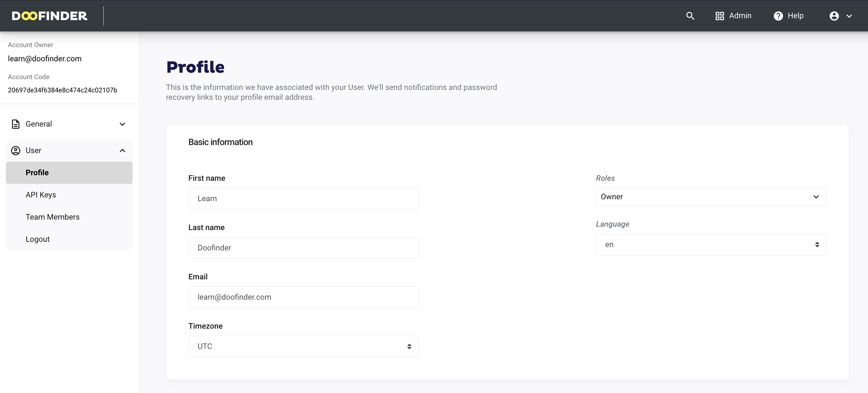Navigate to Team Members section

point(53,217)
